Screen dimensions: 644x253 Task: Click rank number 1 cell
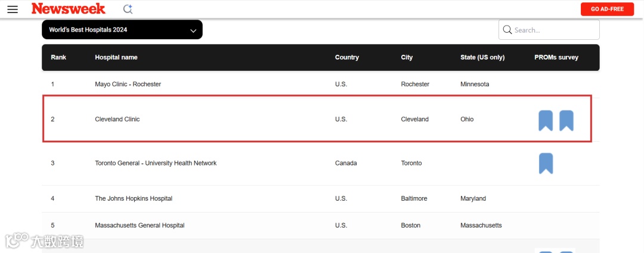pos(52,84)
